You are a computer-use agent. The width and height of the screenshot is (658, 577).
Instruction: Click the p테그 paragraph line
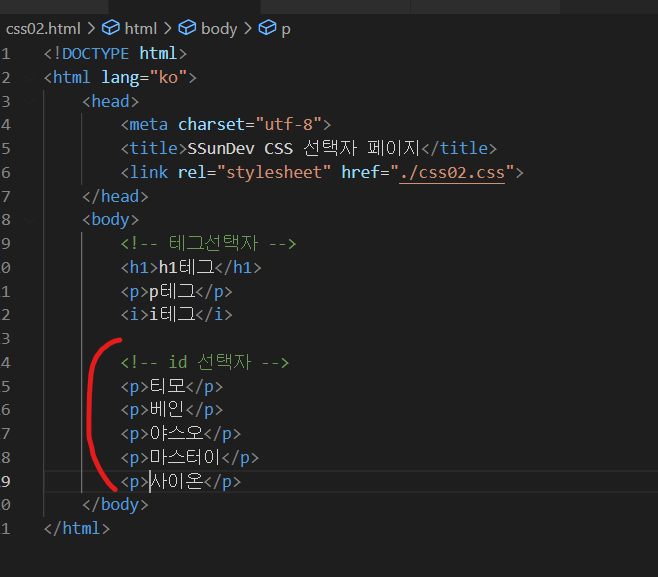tap(177, 291)
